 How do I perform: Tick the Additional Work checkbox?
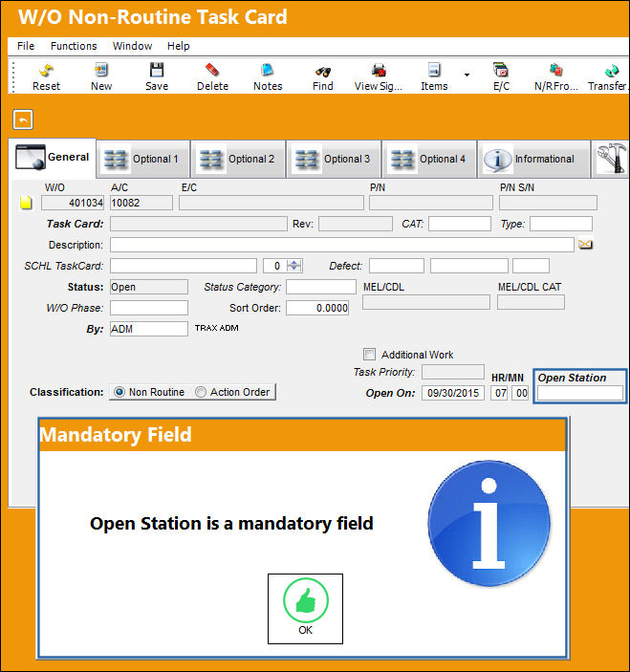[x=369, y=355]
